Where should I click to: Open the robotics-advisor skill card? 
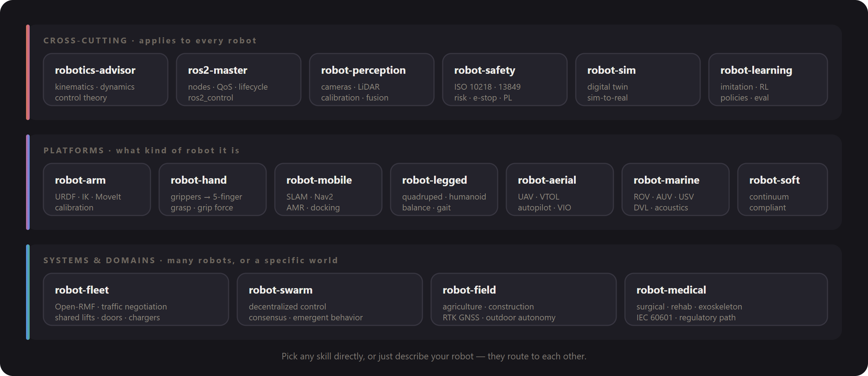106,80
